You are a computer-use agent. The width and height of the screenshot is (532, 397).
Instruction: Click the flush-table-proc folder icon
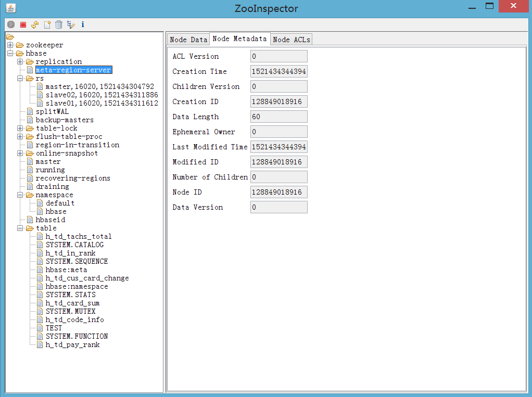[30, 137]
